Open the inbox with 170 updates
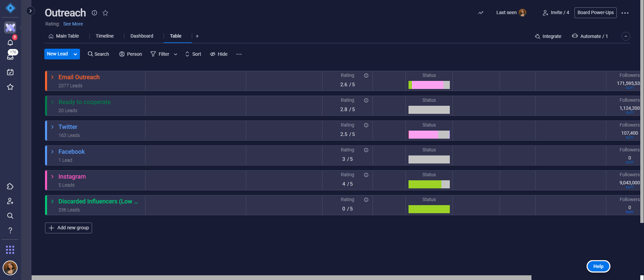Screen dimensions: 644x280 (x=10, y=57)
